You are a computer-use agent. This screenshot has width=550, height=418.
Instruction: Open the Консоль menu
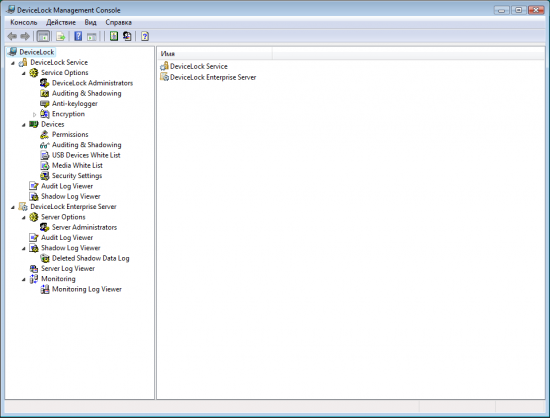point(24,22)
